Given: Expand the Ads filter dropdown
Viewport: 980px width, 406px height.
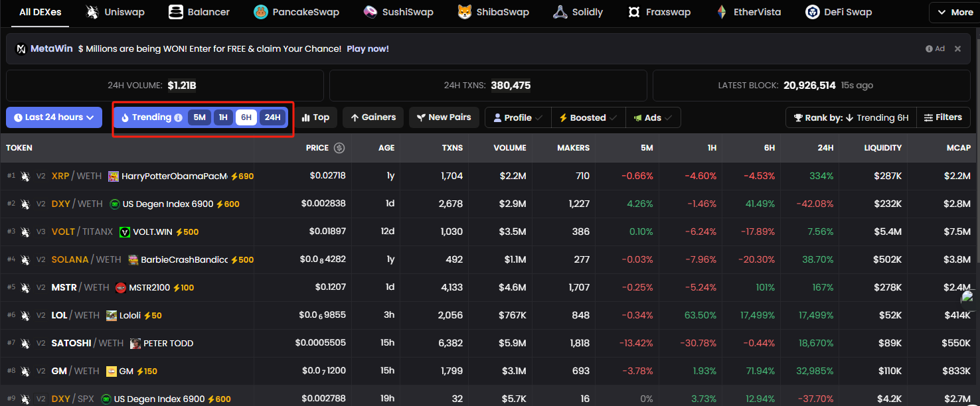Looking at the screenshot, I should [x=653, y=117].
